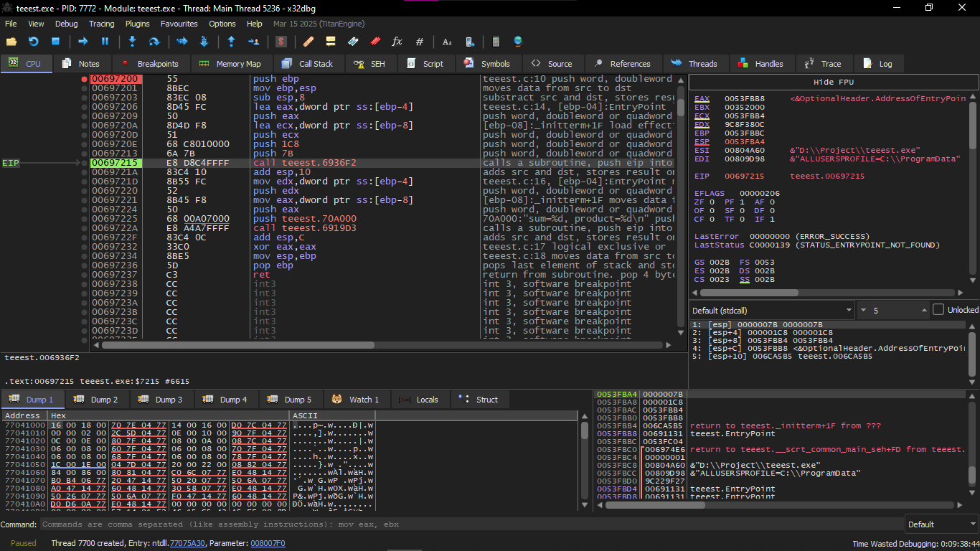Click the fx functions toolbar icon
This screenshot has height=551, width=980.
(x=397, y=42)
